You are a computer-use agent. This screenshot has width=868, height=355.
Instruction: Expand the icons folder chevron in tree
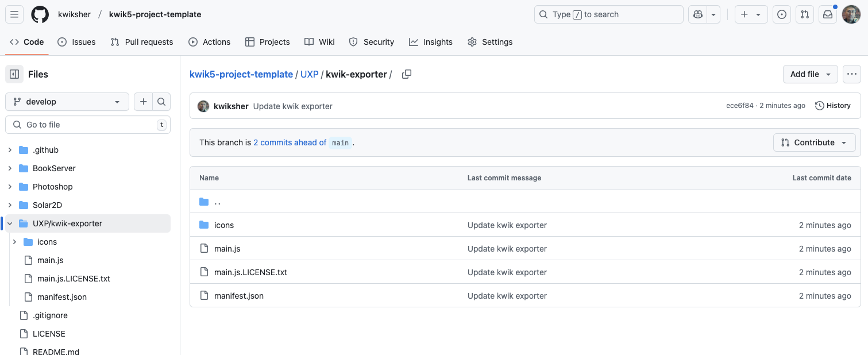pyautogui.click(x=14, y=242)
